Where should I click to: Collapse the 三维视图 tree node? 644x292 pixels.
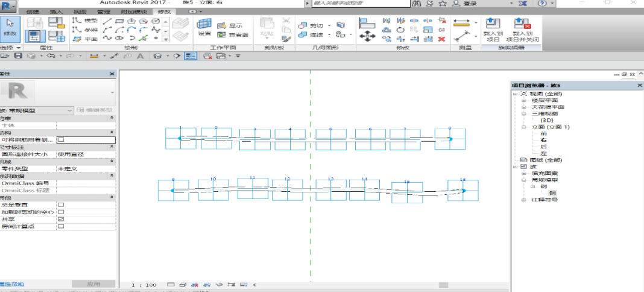pyautogui.click(x=523, y=114)
